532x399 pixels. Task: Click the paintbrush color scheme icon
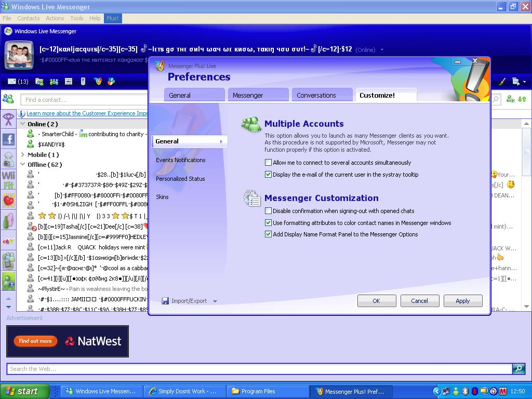pyautogui.click(x=502, y=82)
